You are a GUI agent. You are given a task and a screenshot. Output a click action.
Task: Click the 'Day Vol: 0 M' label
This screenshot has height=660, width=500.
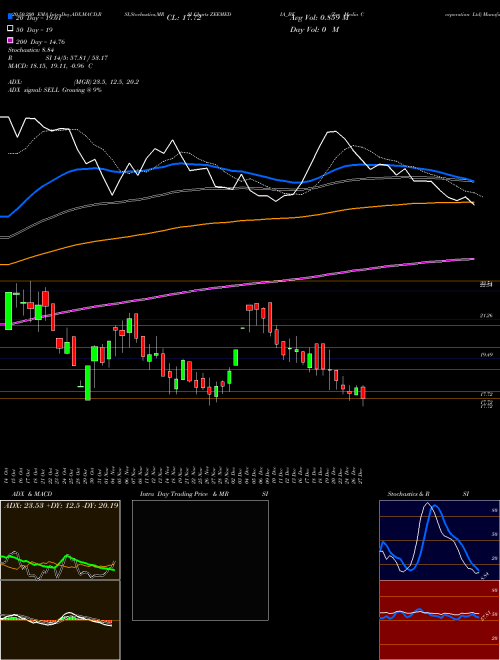coord(314,30)
